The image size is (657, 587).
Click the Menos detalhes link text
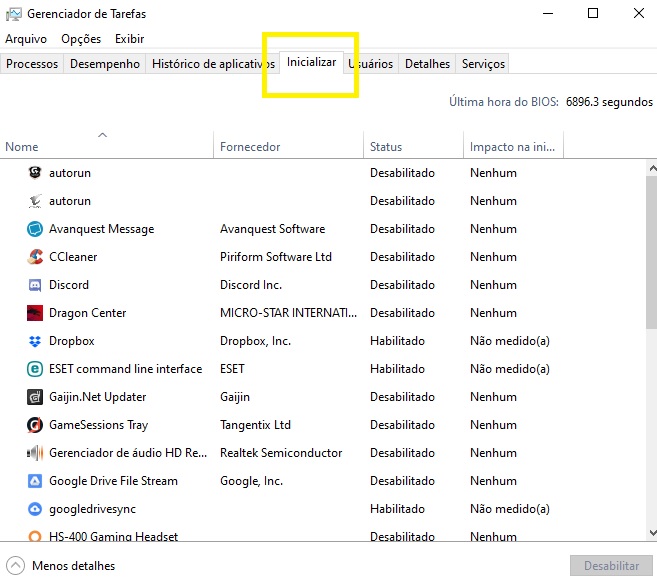tap(73, 566)
